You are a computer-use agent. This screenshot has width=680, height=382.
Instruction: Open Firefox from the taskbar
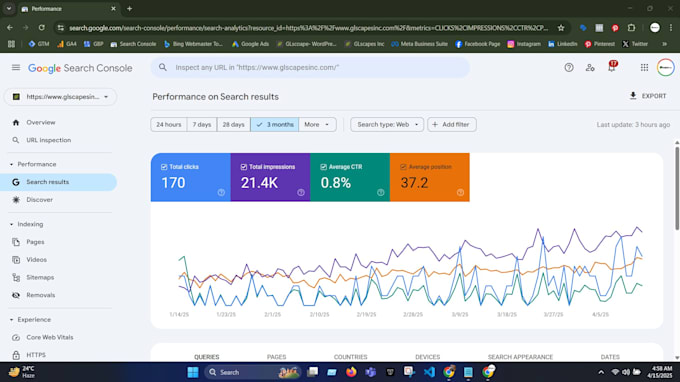pyautogui.click(x=351, y=372)
